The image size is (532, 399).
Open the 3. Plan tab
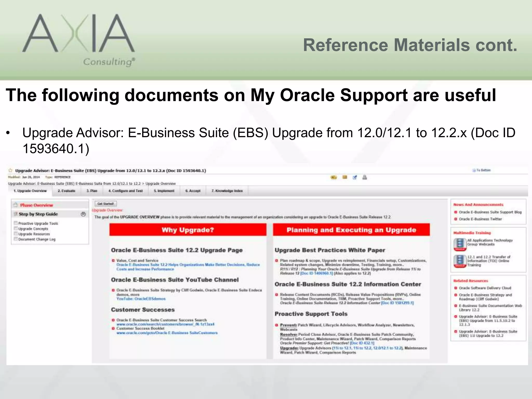tap(92, 191)
